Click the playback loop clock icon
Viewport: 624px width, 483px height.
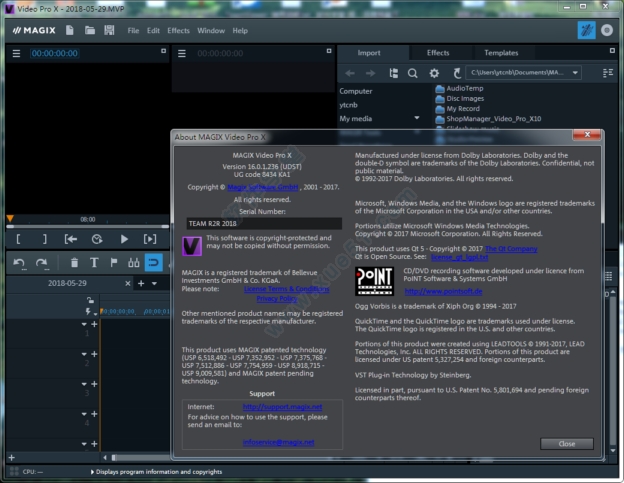(97, 239)
